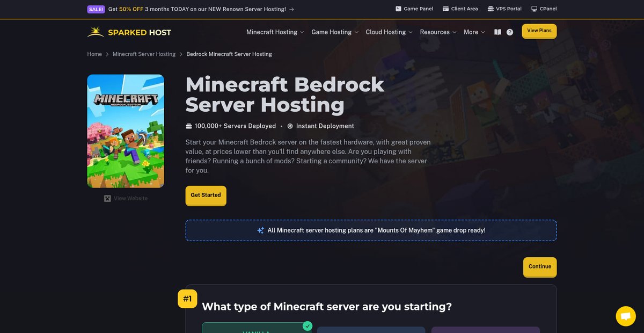Screen dimensions: 644x333
Task: Click the Minecraft Bedrock Server Hosting heading
Action: (x=285, y=95)
